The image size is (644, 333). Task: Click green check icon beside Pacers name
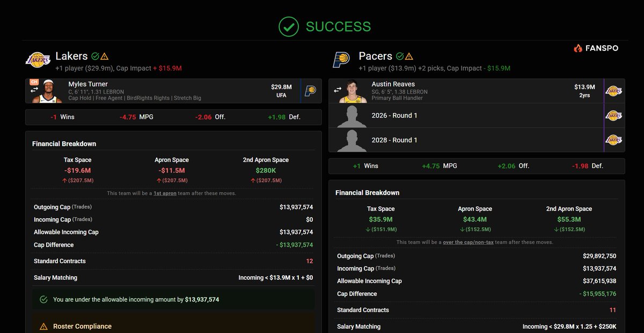pos(399,56)
